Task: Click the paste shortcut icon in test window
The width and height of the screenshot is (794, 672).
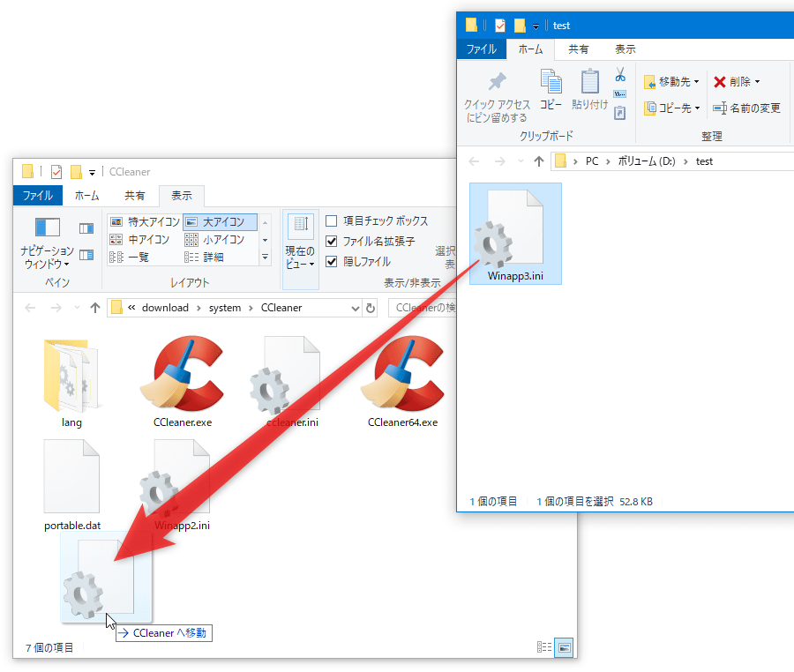Action: click(620, 112)
